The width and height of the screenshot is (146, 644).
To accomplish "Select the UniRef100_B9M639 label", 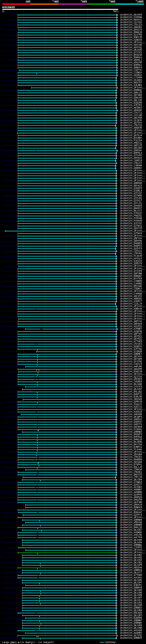I will [131, 32].
